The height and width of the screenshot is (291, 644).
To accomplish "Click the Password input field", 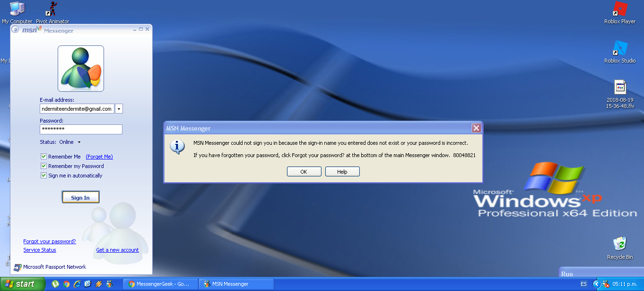I will (x=81, y=129).
